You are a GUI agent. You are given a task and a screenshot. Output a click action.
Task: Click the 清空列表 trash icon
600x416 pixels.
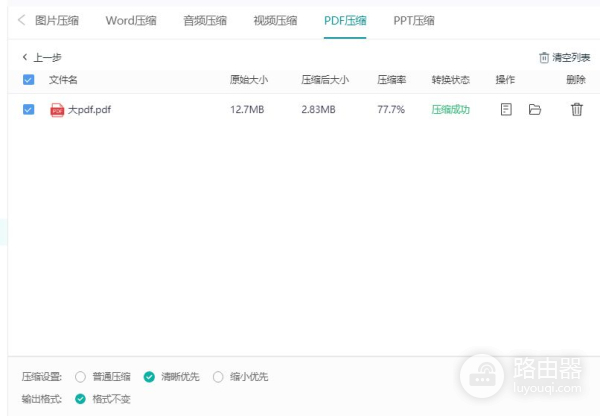click(x=544, y=58)
